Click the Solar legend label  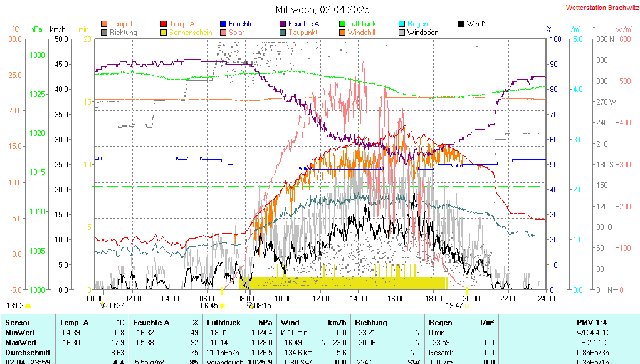[236, 33]
